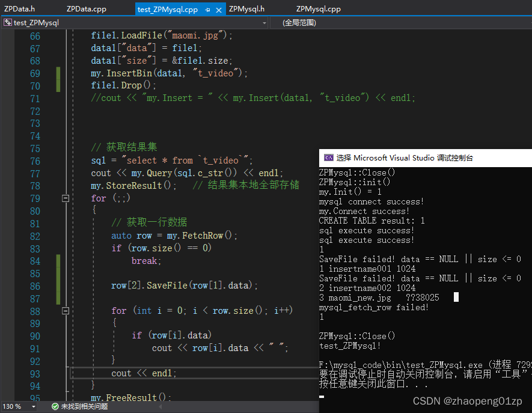This screenshot has height=413, width=532.
Task: Click line number 77 in the gutter
Action: point(35,174)
